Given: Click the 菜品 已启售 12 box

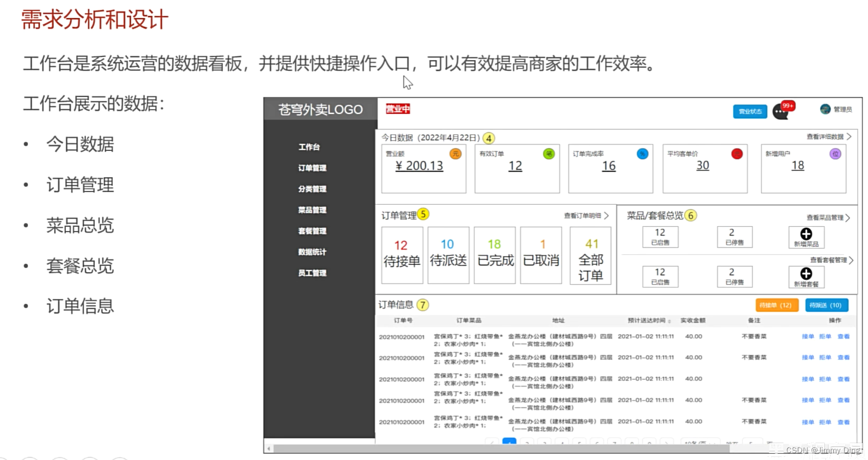Looking at the screenshot, I should click(x=660, y=237).
